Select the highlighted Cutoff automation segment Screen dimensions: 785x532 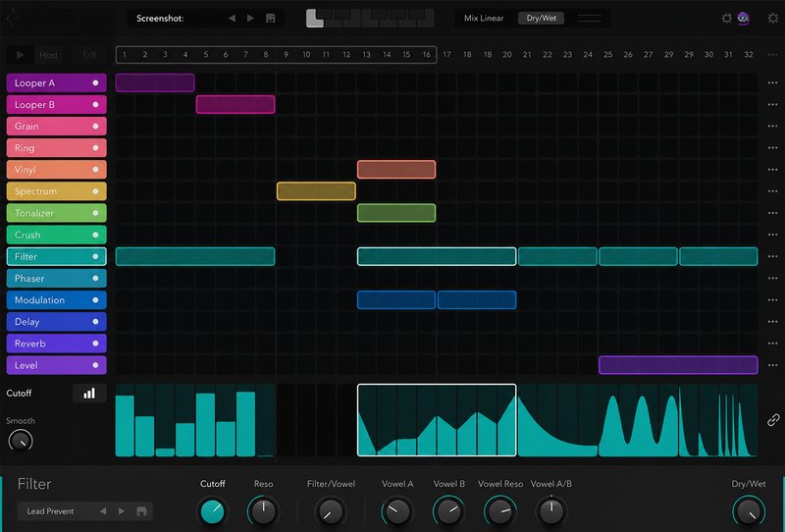437,420
